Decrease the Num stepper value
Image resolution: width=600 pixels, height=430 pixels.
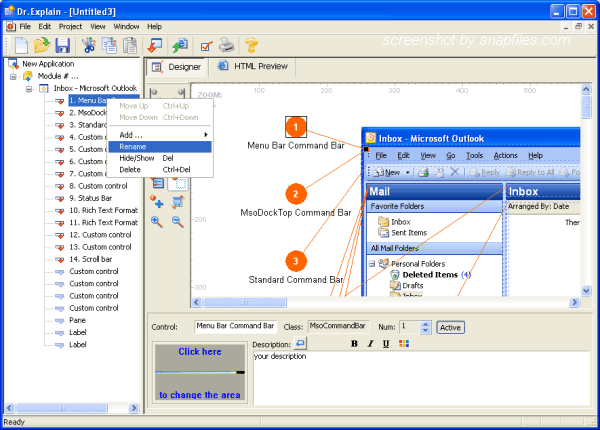426,331
